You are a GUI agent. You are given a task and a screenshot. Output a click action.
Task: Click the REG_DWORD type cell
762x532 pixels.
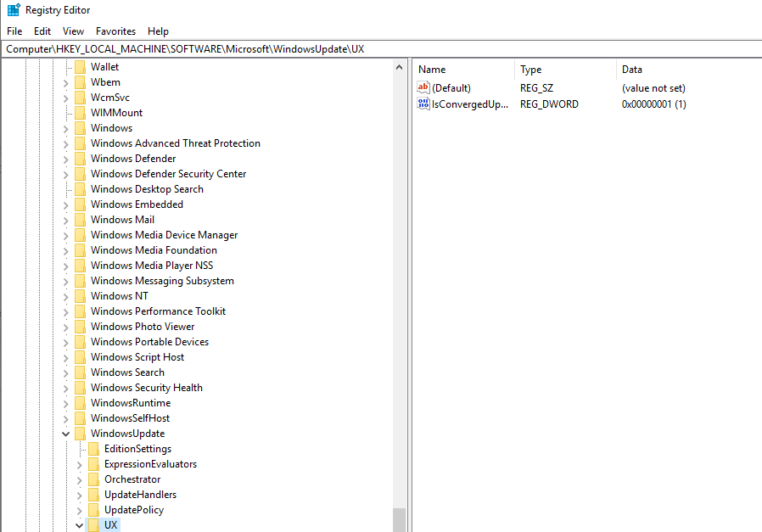pos(549,104)
